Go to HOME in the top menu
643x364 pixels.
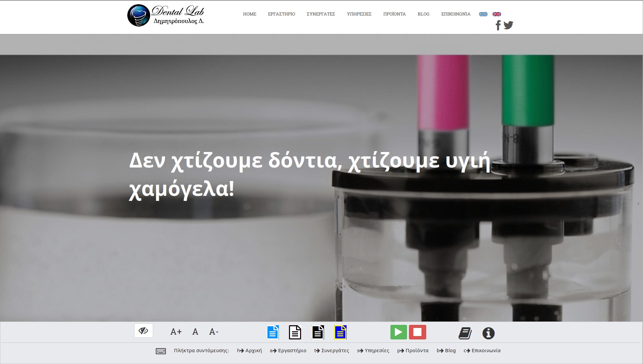[250, 14]
